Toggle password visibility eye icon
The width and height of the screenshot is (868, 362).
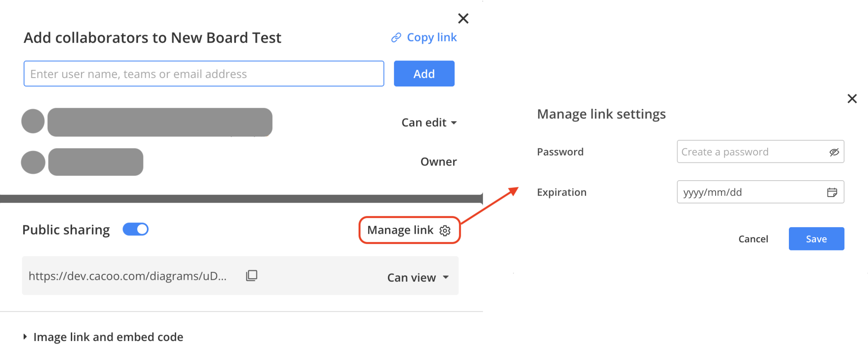pyautogui.click(x=834, y=152)
